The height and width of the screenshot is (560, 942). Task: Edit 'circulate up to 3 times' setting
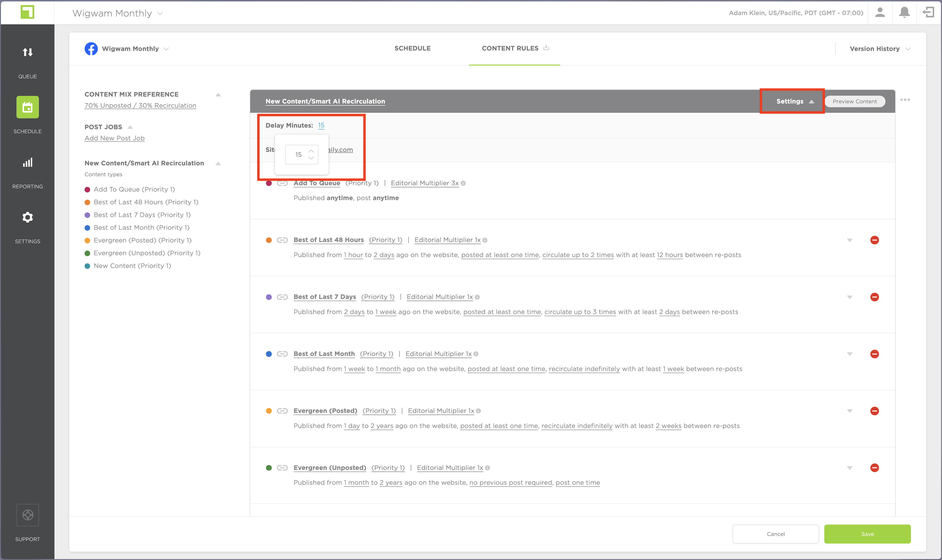pyautogui.click(x=580, y=312)
